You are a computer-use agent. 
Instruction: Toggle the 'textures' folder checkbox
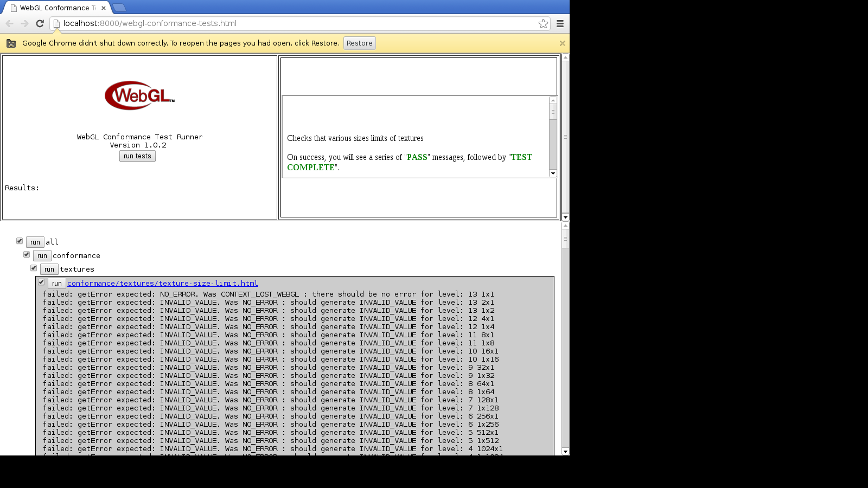34,268
